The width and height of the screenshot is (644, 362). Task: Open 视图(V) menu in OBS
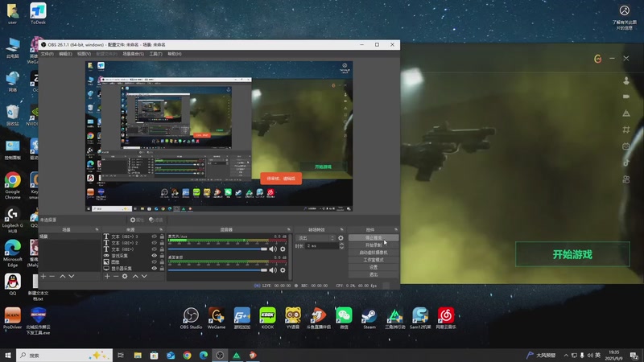pos(84,54)
